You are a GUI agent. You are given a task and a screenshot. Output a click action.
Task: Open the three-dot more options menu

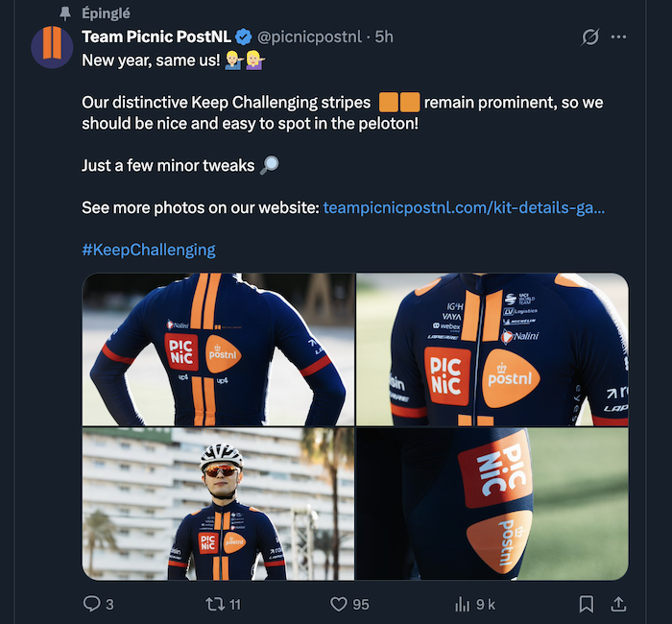coord(619,37)
